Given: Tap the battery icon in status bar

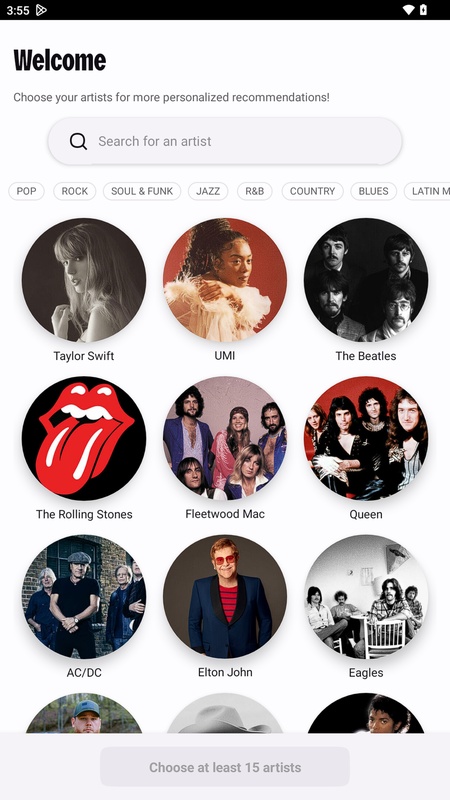Looking at the screenshot, I should point(423,10).
